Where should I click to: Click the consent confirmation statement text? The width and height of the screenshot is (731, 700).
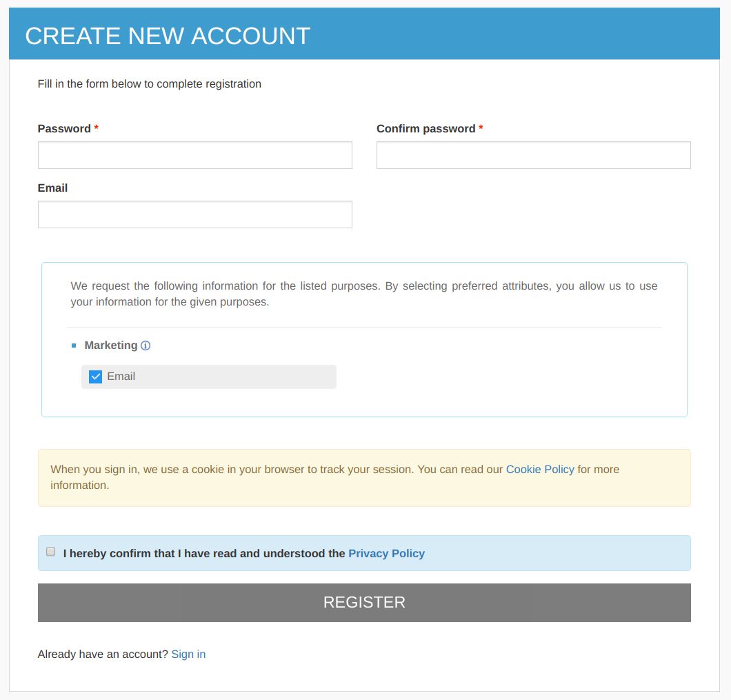[204, 553]
